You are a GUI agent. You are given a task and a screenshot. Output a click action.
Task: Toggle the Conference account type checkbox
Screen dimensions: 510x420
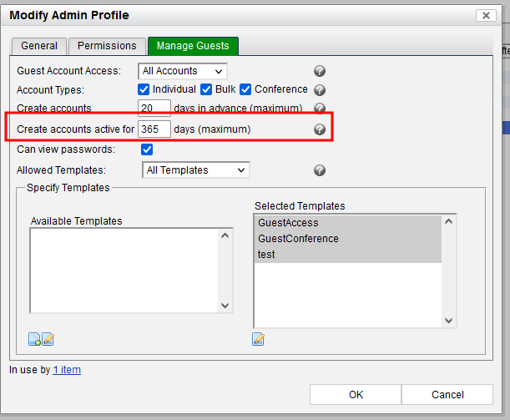click(x=245, y=89)
